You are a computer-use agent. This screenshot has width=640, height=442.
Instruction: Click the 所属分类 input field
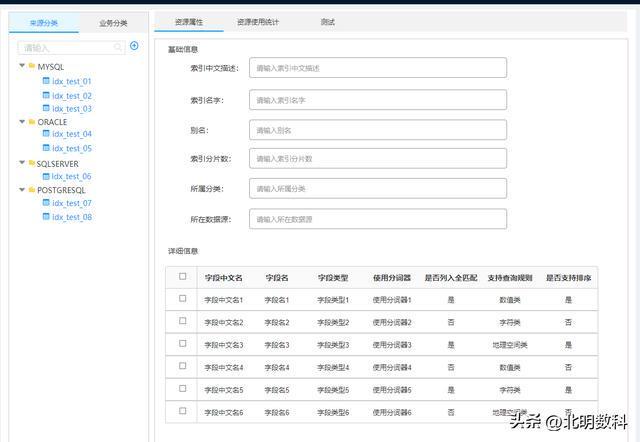pyautogui.click(x=378, y=189)
